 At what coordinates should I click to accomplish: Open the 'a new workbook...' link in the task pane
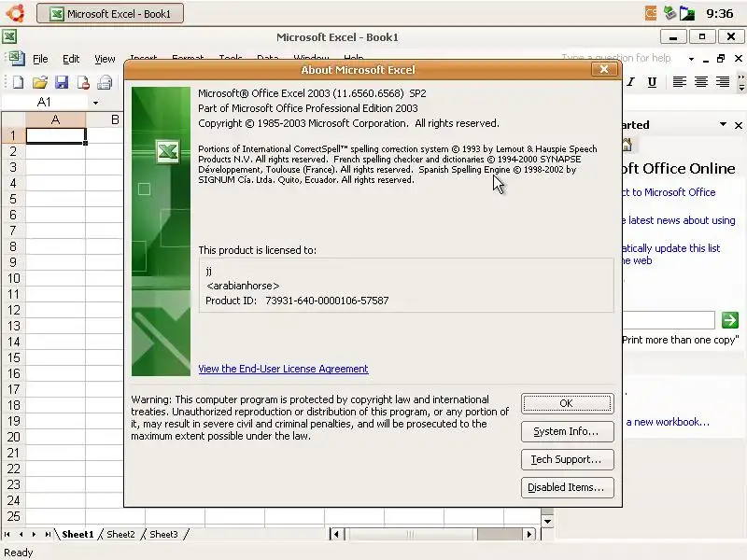click(x=668, y=422)
